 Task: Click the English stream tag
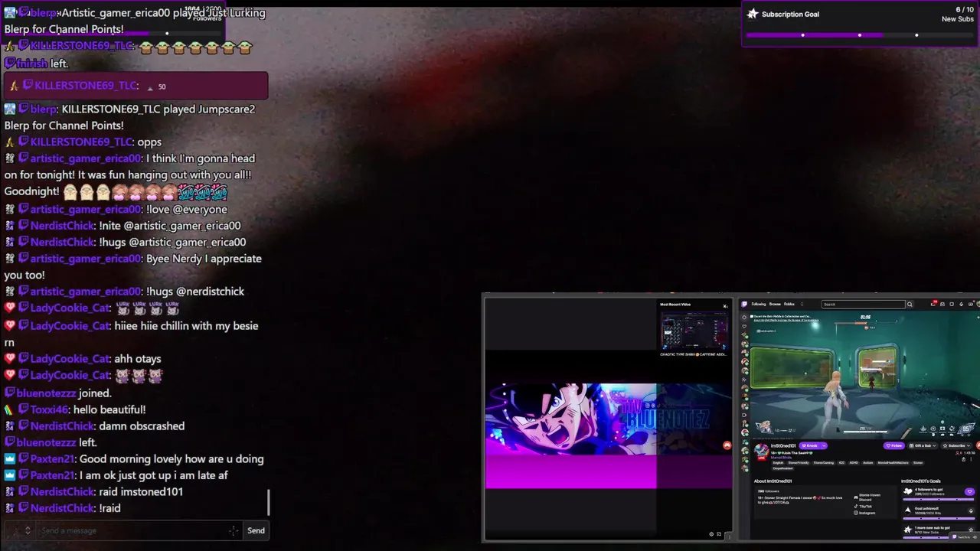pos(778,463)
